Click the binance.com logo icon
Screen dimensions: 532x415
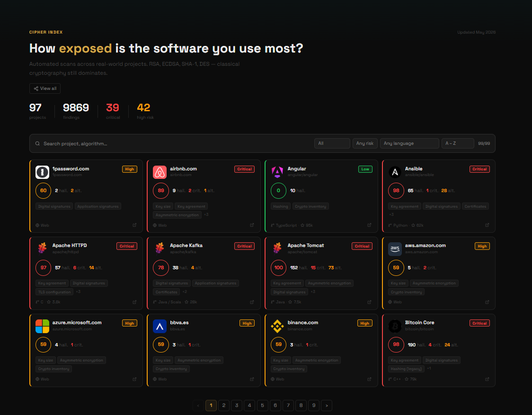pyautogui.click(x=277, y=326)
